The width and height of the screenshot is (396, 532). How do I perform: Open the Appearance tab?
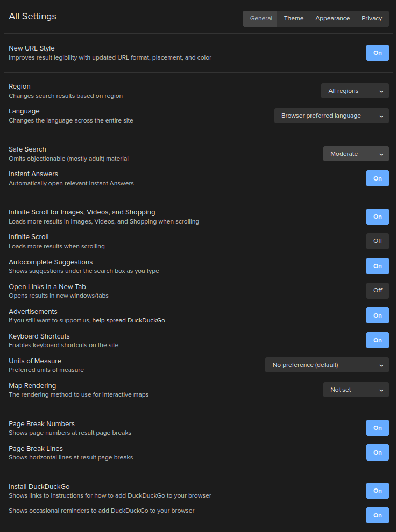pos(333,19)
